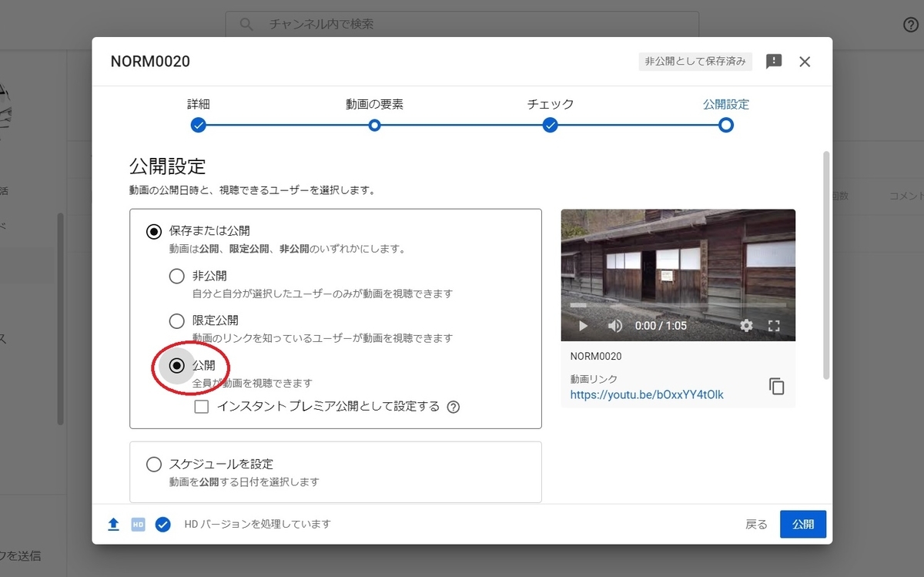Click the upload complete arrow icon

tap(113, 525)
